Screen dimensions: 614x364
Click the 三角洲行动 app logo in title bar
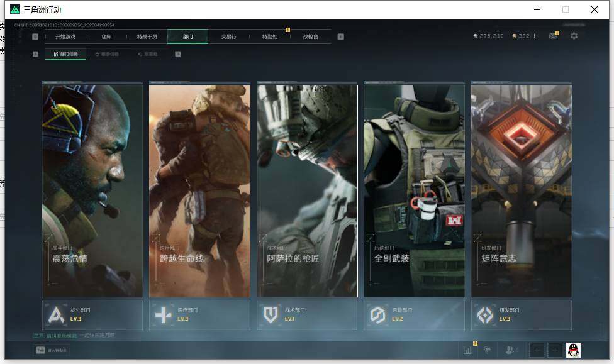point(15,9)
